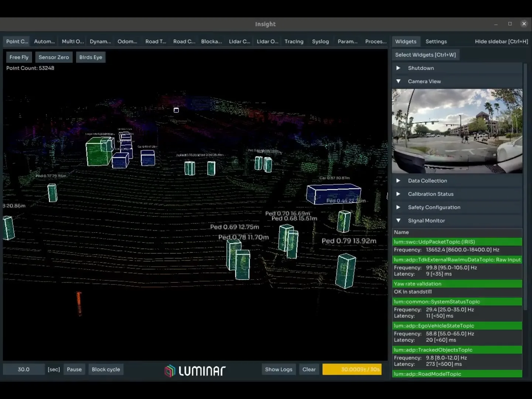Click the 30.0000s playback progress bar
Image resolution: width=532 pixels, height=399 pixels.
click(352, 369)
